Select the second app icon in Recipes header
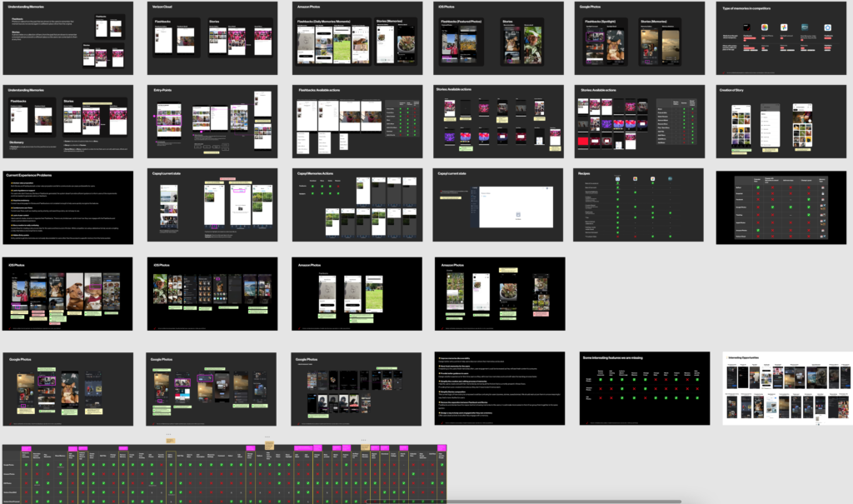Viewport: 853px width, 504px height. coord(636,179)
